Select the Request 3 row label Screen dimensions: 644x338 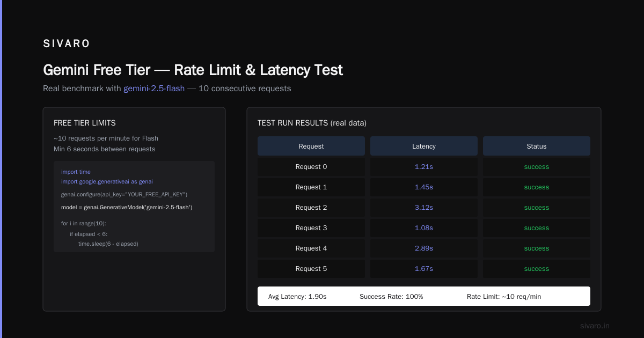tap(311, 228)
